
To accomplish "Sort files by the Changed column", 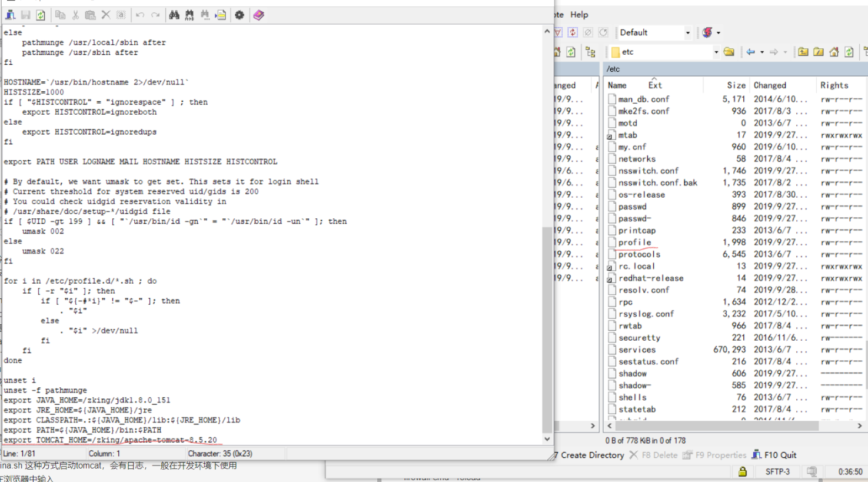I will [770, 85].
